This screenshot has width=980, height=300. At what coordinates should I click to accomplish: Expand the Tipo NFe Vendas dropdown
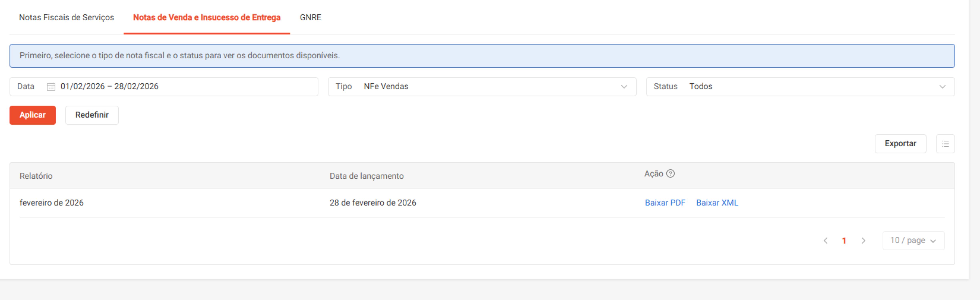point(624,86)
